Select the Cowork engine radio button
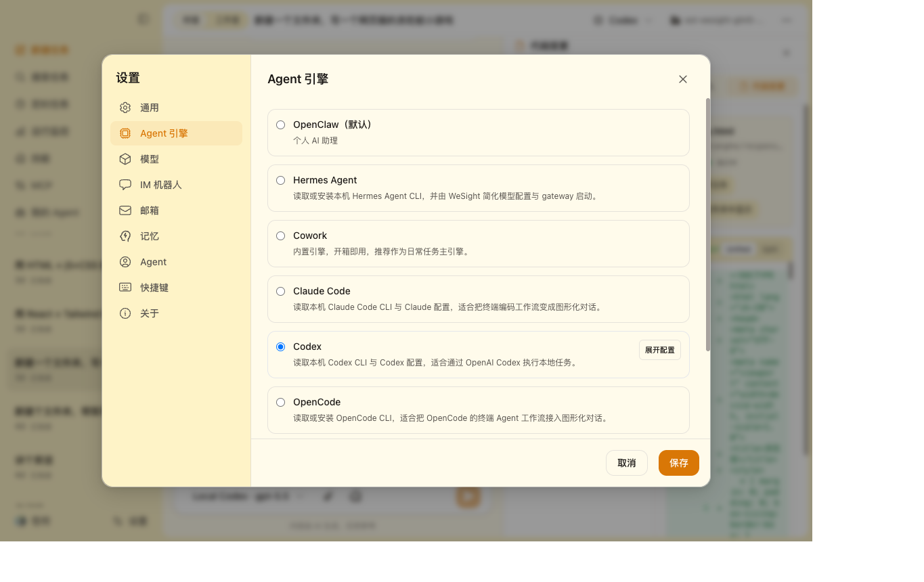This screenshot has width=924, height=582. point(280,236)
